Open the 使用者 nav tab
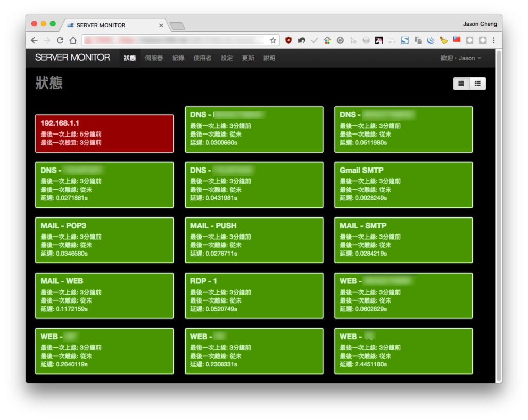This screenshot has height=420, width=528. point(202,58)
